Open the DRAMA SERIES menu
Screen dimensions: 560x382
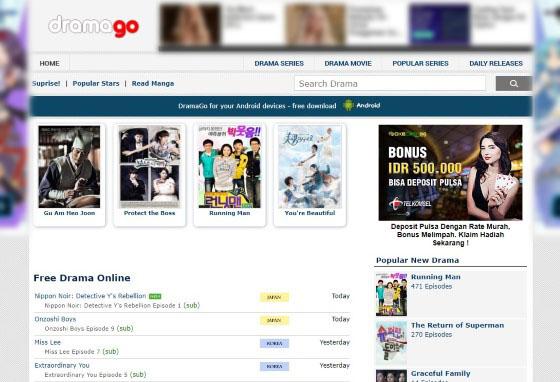point(279,64)
